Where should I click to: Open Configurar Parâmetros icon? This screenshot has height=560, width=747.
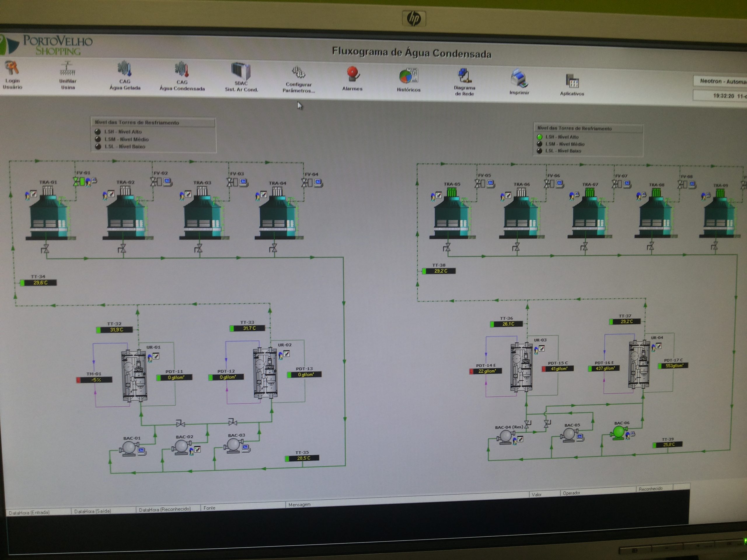(x=298, y=72)
